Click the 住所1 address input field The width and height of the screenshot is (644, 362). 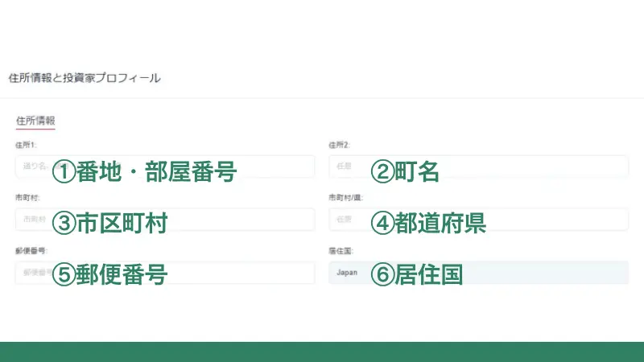165,167
